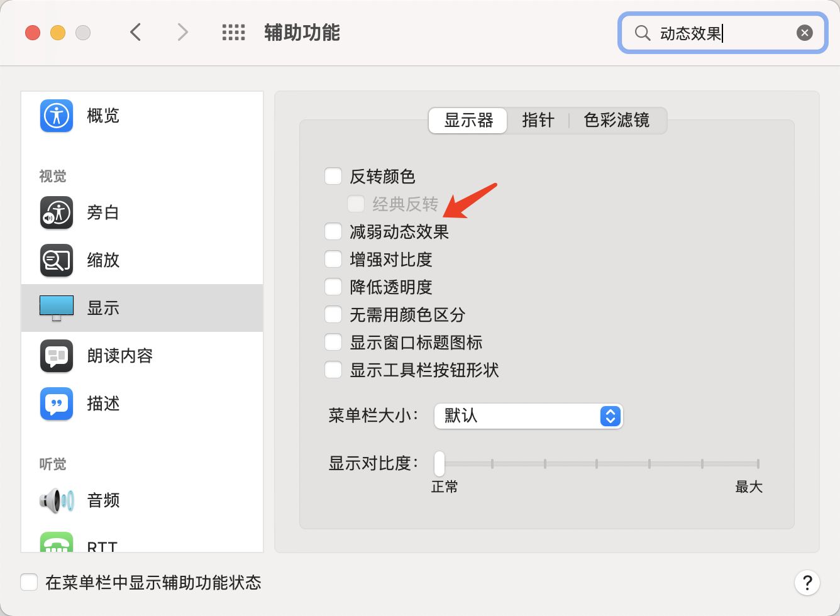Image resolution: width=840 pixels, height=616 pixels.
Task: Toggle the 增强对比度 checkbox
Action: point(333,260)
